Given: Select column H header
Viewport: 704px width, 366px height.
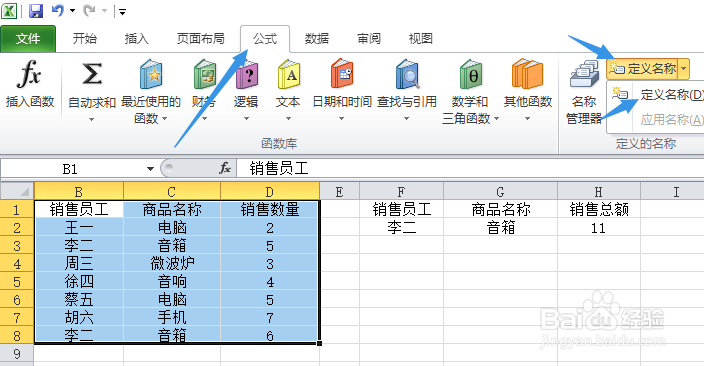Looking at the screenshot, I should 598,192.
